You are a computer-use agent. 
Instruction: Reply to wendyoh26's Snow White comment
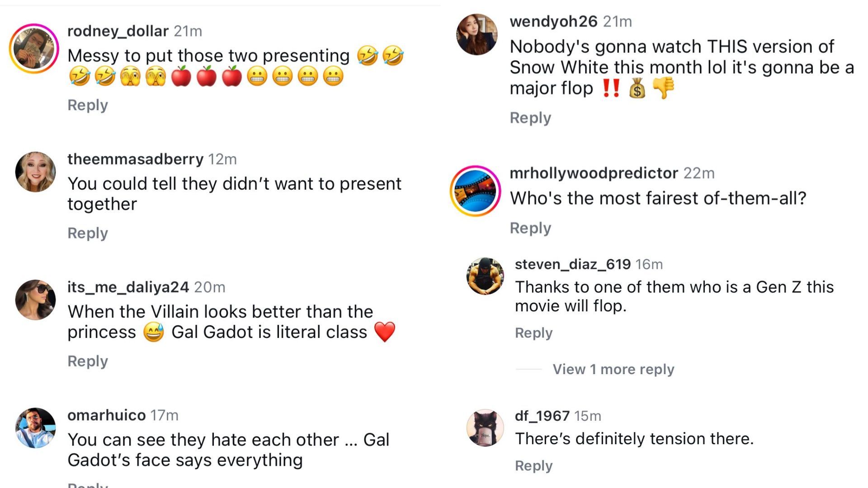530,118
